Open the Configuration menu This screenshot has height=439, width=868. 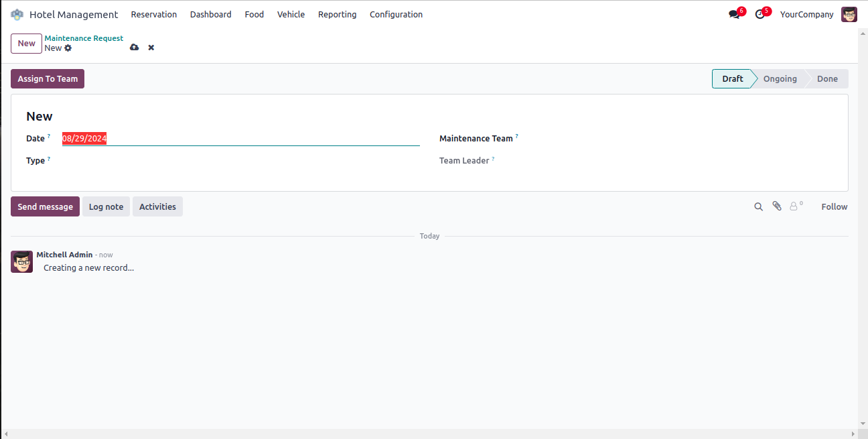[x=396, y=15]
